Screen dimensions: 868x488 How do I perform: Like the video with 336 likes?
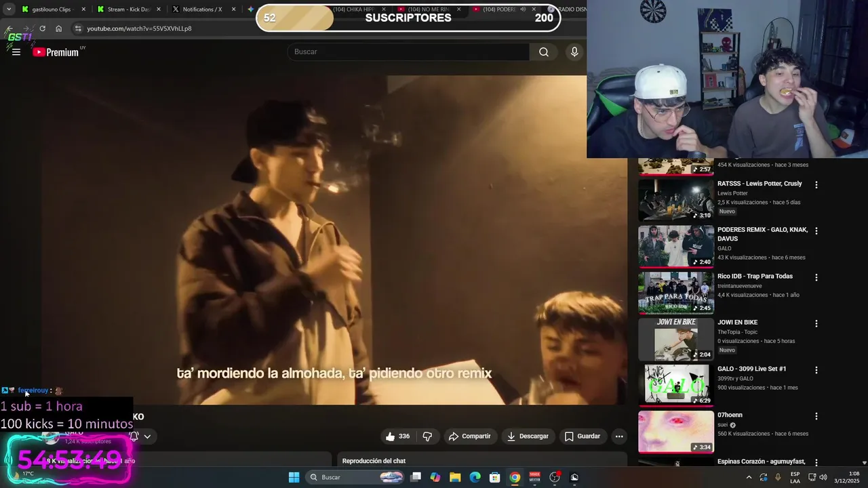coord(397,436)
